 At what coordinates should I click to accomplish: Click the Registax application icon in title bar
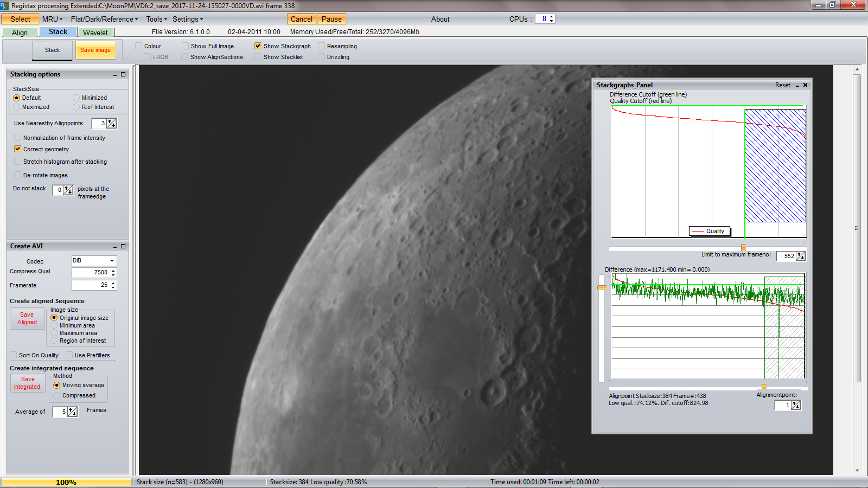[x=5, y=5]
